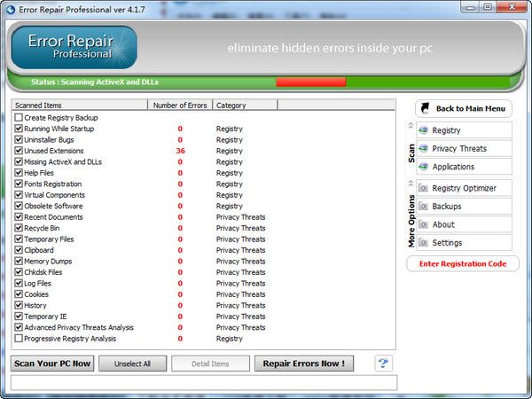This screenshot has height=399, width=532.
Task: Disable Clipboard scan checkbox
Action: (19, 250)
